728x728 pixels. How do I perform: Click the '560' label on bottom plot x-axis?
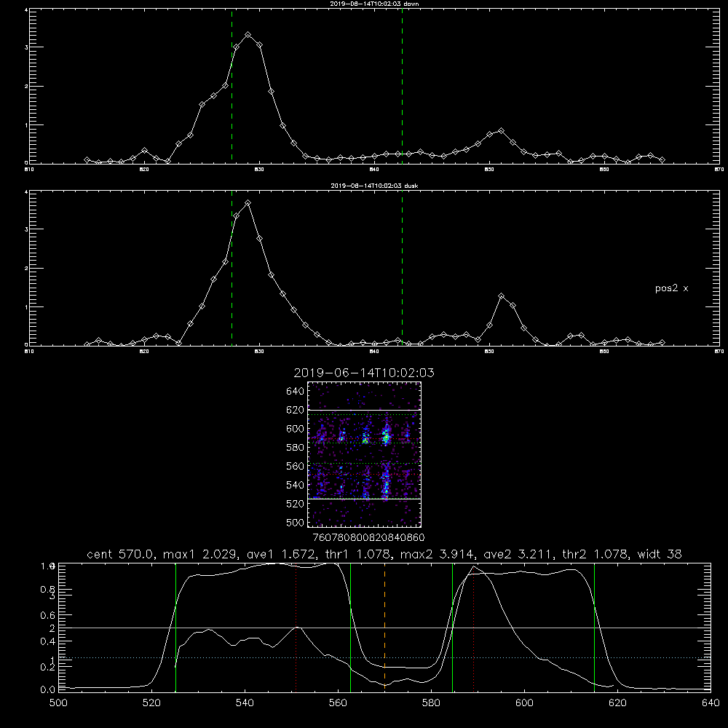click(x=338, y=703)
